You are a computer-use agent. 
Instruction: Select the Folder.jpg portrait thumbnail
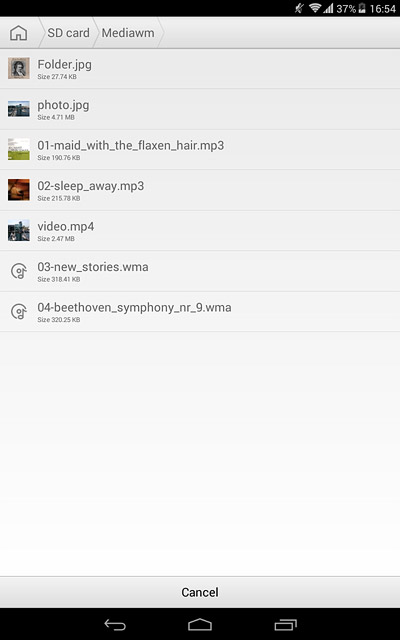tap(19, 68)
